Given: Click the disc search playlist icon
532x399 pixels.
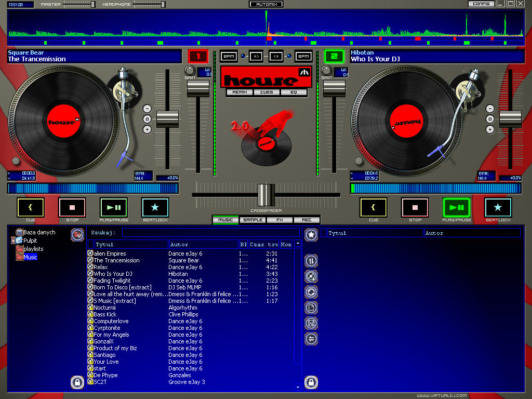Looking at the screenshot, I should coord(311,276).
